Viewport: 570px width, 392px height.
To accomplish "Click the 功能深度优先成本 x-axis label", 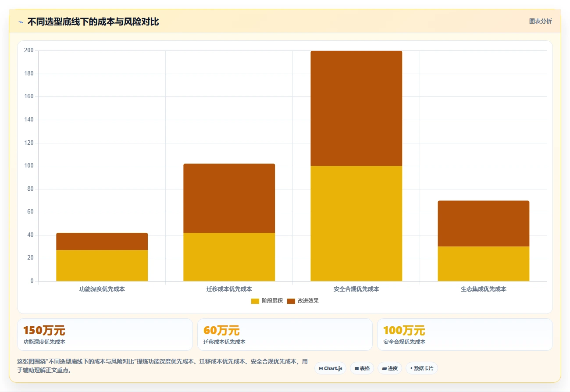I will (102, 289).
